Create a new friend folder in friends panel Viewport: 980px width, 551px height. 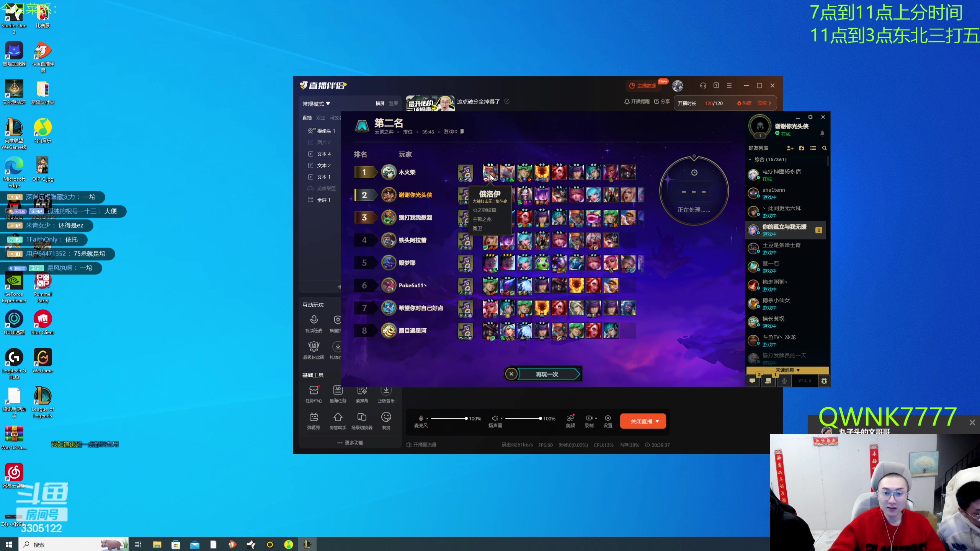pos(802,148)
